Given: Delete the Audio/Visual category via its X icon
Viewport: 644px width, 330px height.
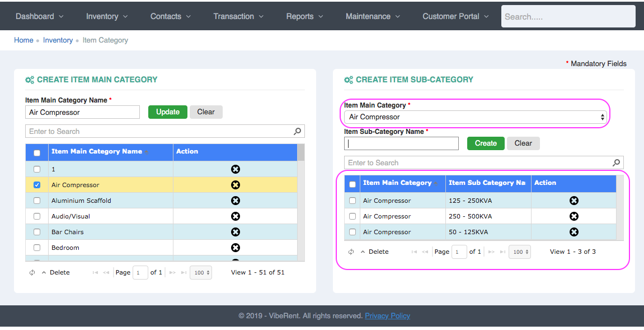Looking at the screenshot, I should pos(235,216).
